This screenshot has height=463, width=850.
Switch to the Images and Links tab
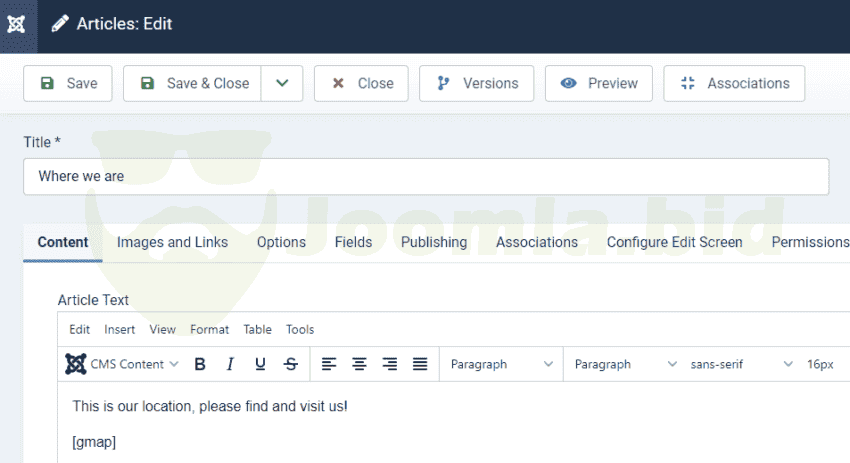point(172,242)
